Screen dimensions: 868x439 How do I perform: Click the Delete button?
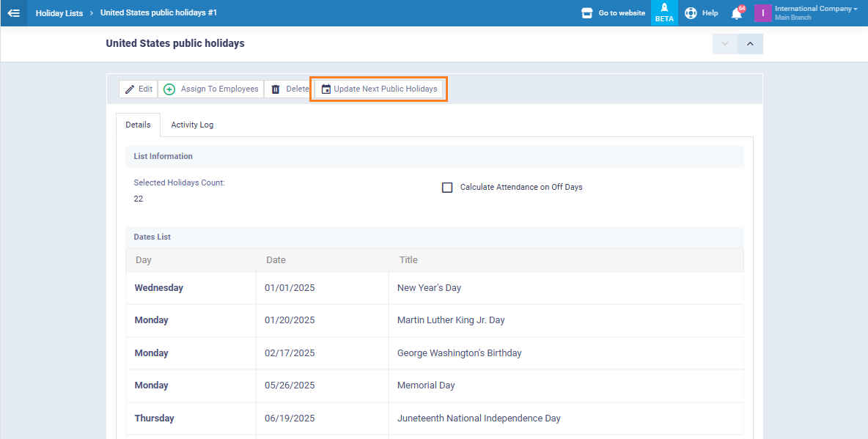coord(290,89)
